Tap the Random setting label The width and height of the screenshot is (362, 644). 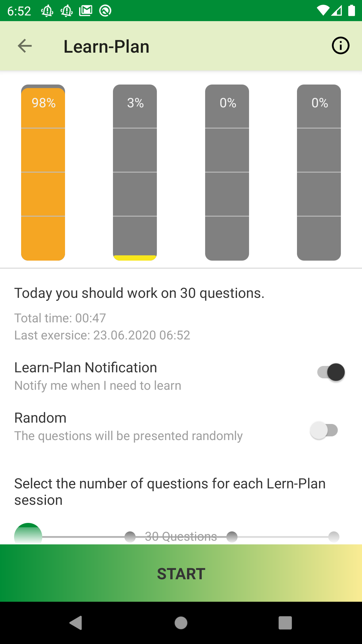(41, 418)
